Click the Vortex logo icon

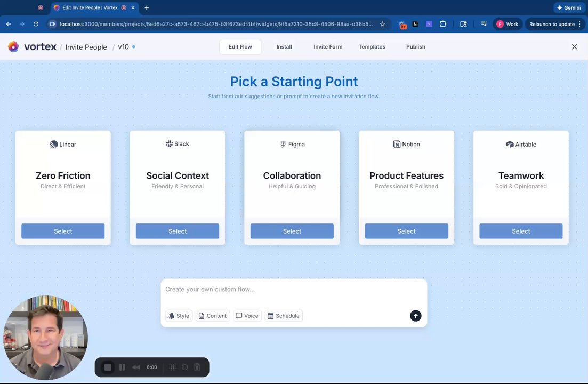(x=13, y=46)
